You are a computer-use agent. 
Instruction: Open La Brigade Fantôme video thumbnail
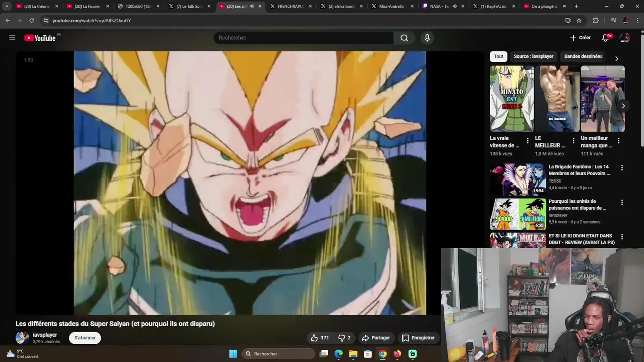[518, 179]
